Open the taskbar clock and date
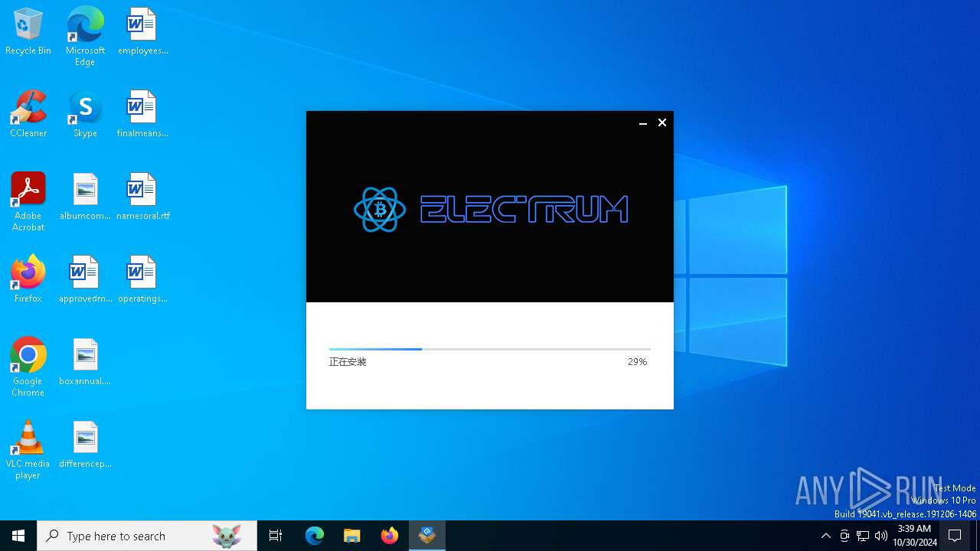Screen dimensions: 980x551 point(915,536)
